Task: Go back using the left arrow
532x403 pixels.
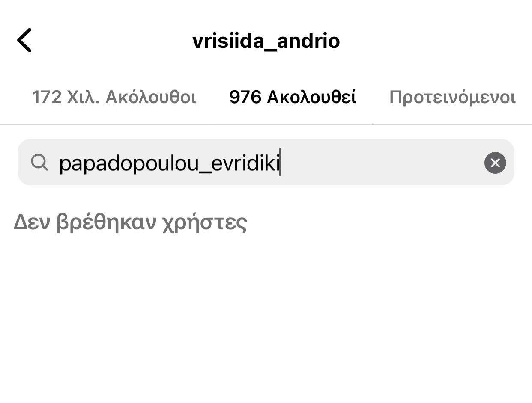Action: (x=24, y=40)
